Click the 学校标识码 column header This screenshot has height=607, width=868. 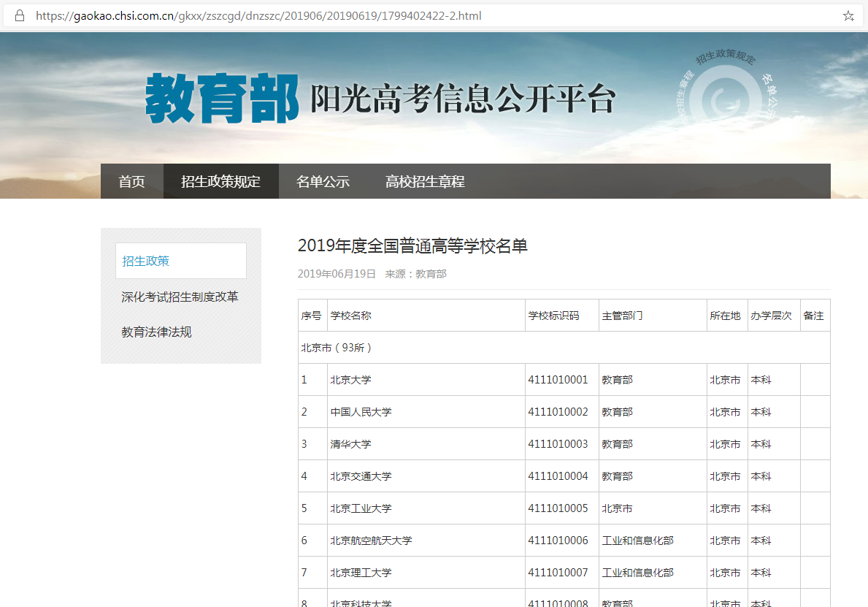click(x=562, y=316)
